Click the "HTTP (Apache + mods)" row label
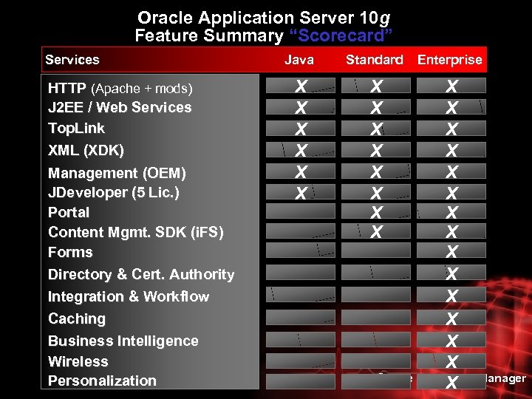532x399 pixels. click(x=120, y=88)
